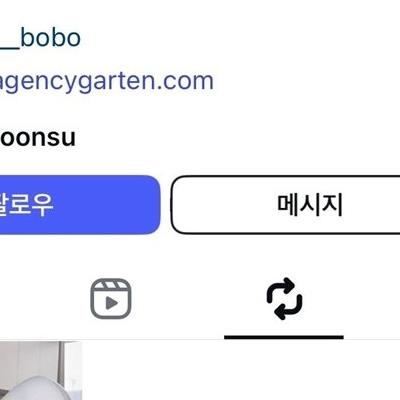This screenshot has width=400, height=400.
Task: Click the blue 팔로우 follow button
Action: tap(80, 205)
